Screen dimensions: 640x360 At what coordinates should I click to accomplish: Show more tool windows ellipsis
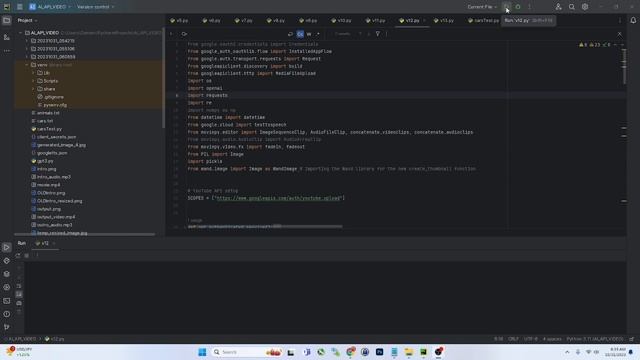[7, 51]
